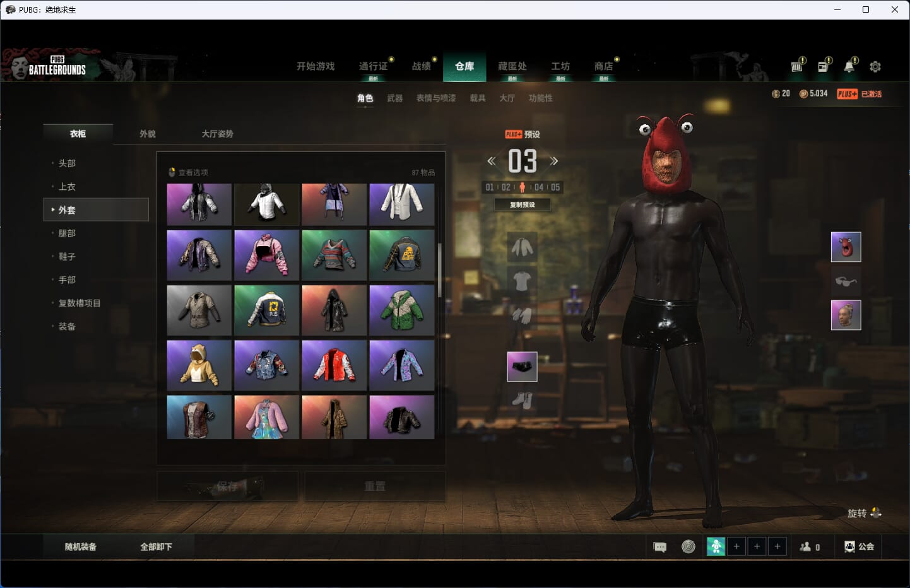Switch to 外貌 appearance tab
Image resolution: width=910 pixels, height=588 pixels.
(x=148, y=134)
